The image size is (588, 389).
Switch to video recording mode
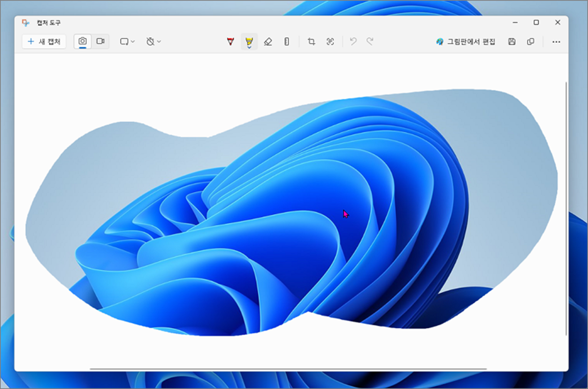pyautogui.click(x=100, y=41)
